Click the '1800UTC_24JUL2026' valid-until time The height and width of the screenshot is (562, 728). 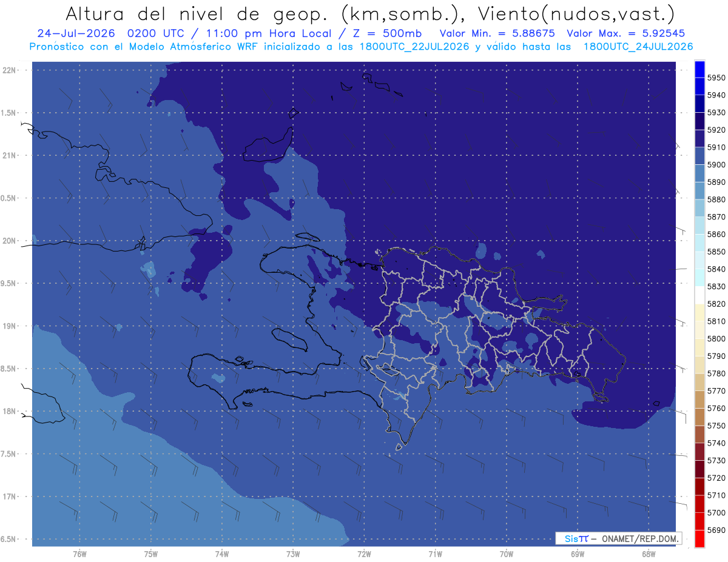[x=638, y=47]
